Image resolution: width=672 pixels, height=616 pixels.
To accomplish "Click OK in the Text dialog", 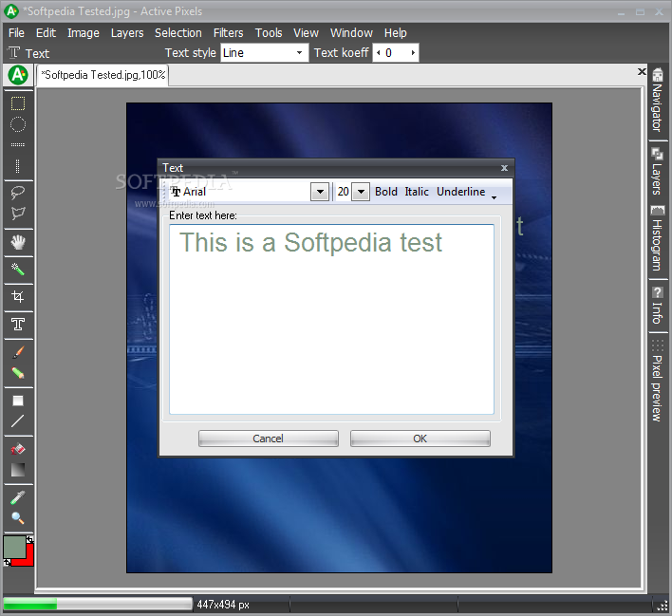I will [420, 439].
